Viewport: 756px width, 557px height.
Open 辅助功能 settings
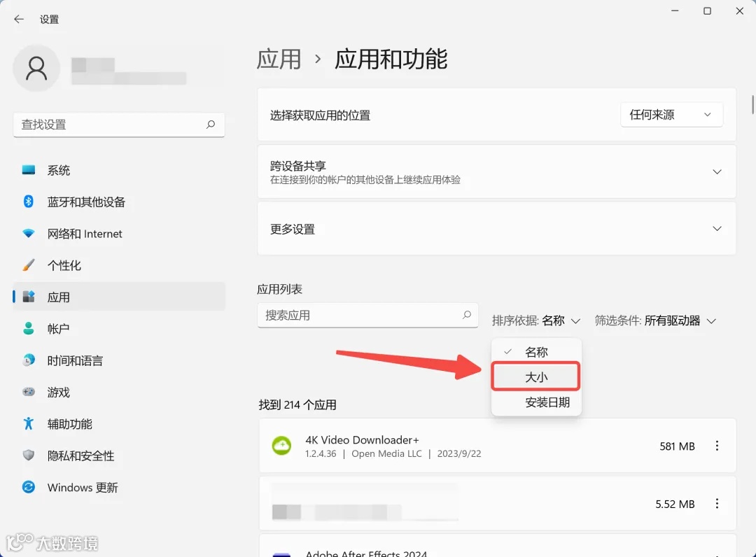[x=118, y=424]
